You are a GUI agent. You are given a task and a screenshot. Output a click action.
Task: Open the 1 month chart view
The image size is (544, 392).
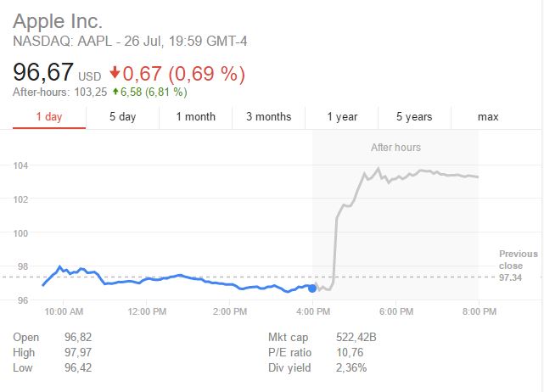[x=195, y=116]
